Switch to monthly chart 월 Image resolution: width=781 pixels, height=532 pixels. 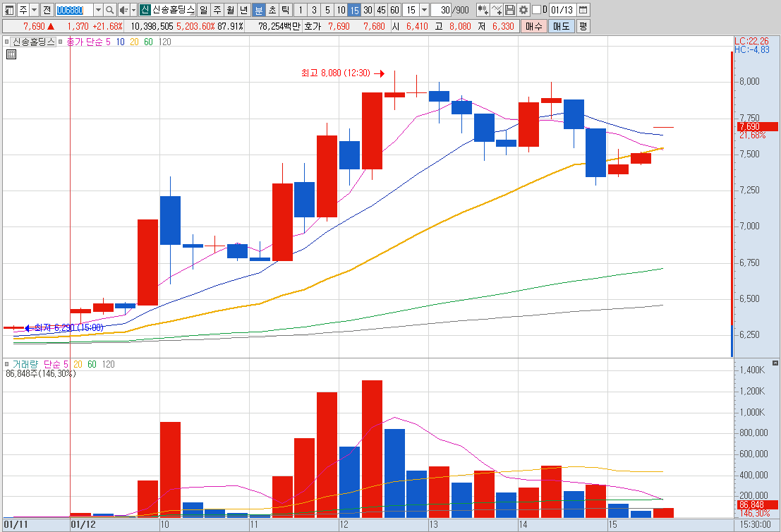coord(231,10)
